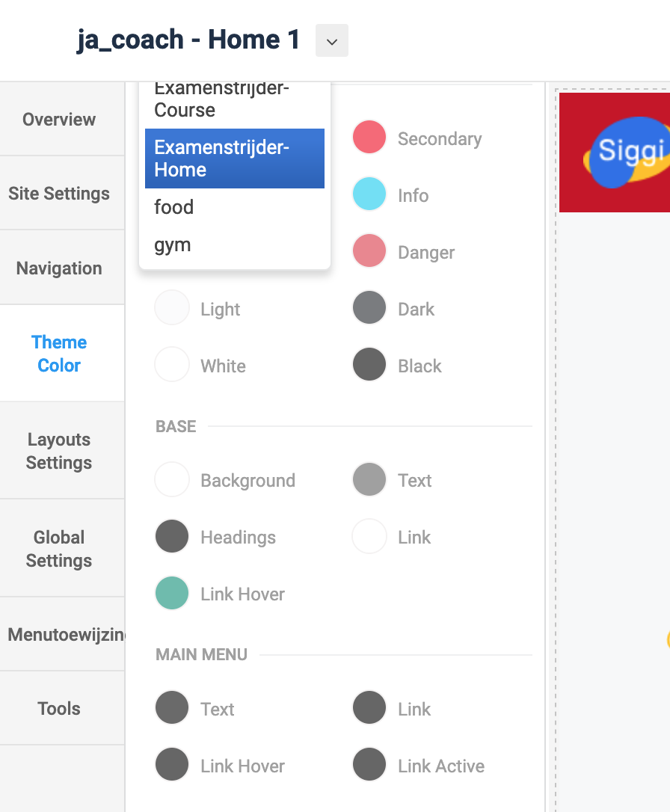Select Examenstrijder-Course from the list
This screenshot has height=812, width=670.
[221, 101]
